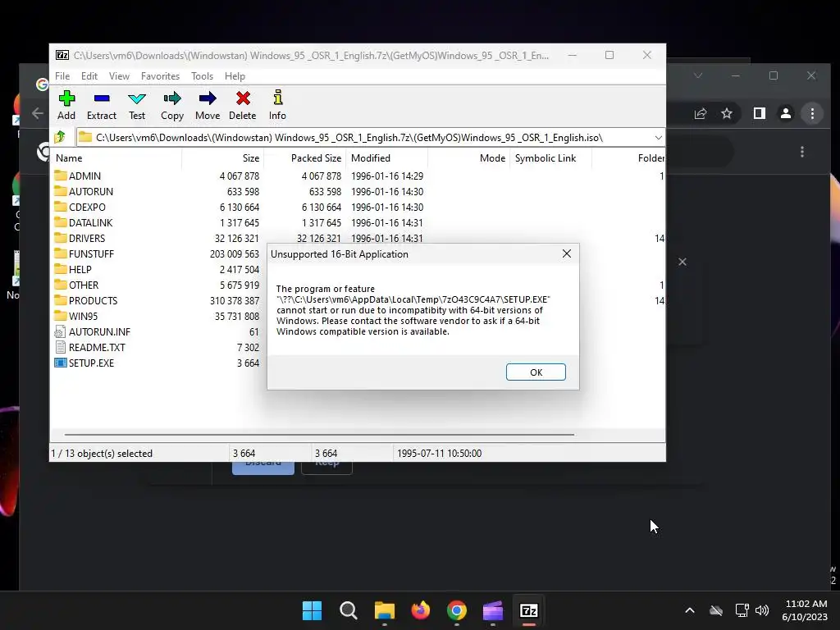Select the PRODUCTS folder
Viewport: 840px width, 630px height.
(93, 300)
